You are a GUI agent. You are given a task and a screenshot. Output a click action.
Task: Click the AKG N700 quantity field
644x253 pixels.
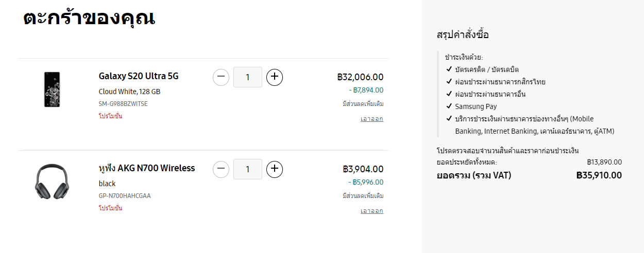[248, 169]
